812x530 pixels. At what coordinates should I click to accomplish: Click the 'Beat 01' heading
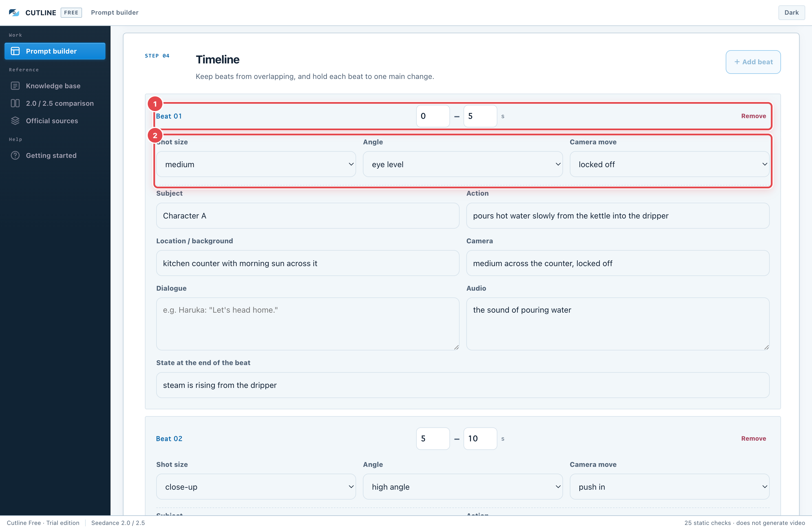click(x=169, y=116)
